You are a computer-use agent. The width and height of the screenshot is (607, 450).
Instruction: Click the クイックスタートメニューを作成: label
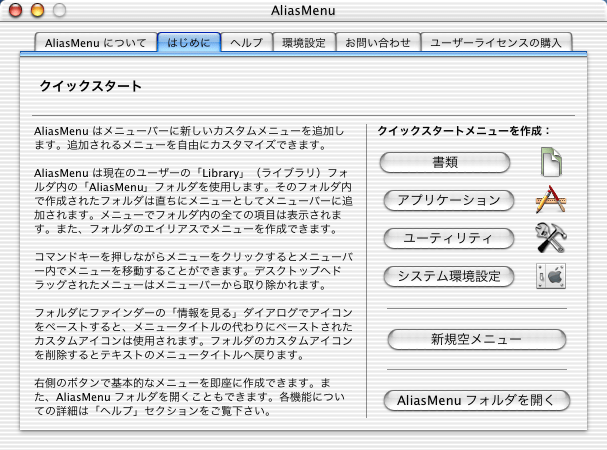click(464, 131)
